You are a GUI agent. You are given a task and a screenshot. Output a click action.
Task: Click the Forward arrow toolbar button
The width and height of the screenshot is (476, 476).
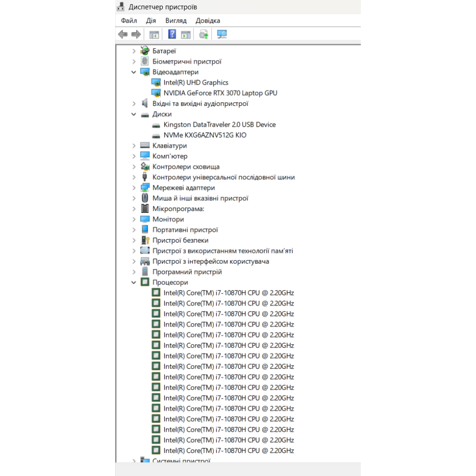pyautogui.click(x=136, y=34)
